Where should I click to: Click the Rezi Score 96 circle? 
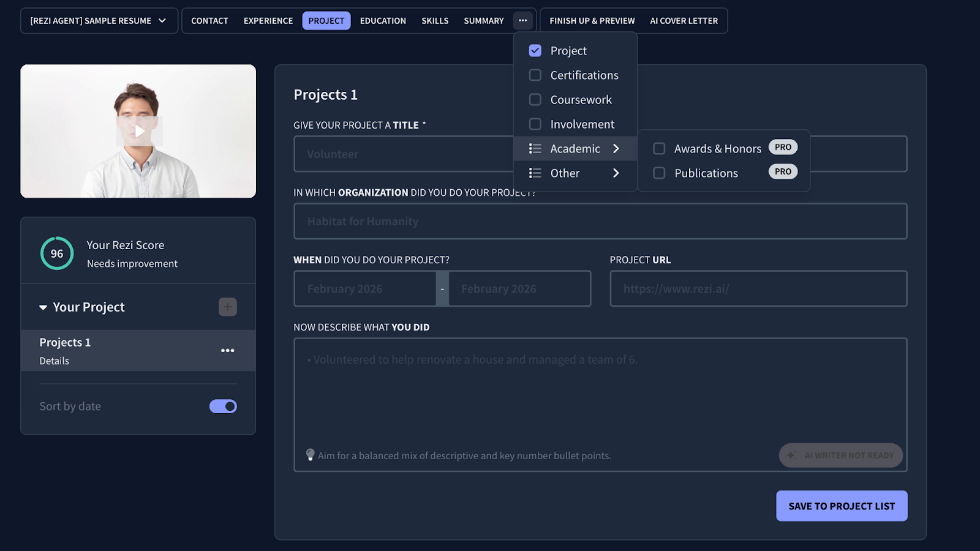[x=57, y=253]
